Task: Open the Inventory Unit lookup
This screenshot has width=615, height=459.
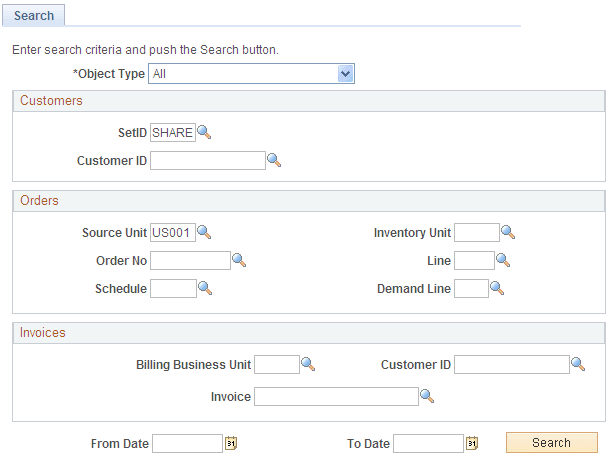Action: [x=508, y=233]
